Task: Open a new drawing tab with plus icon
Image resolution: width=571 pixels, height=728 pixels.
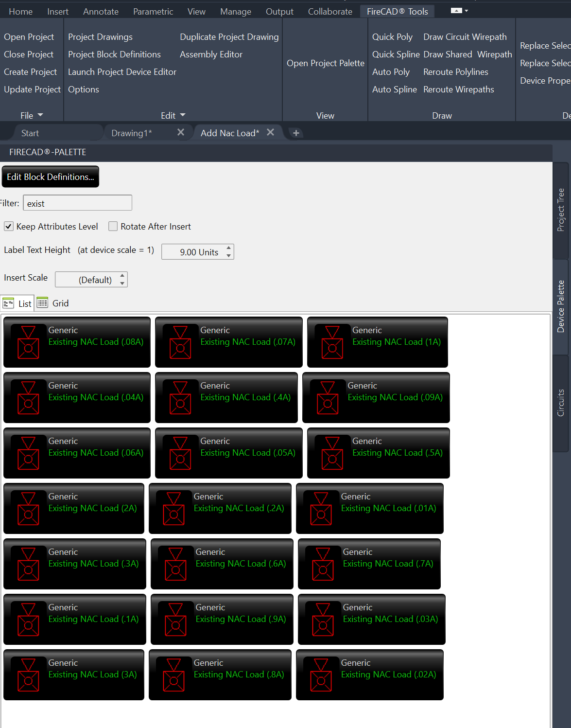Action: click(296, 133)
